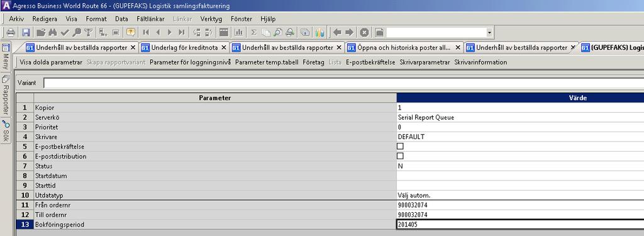Click the copy pages toolbar icon
The image size is (644, 236).
coord(266,33)
